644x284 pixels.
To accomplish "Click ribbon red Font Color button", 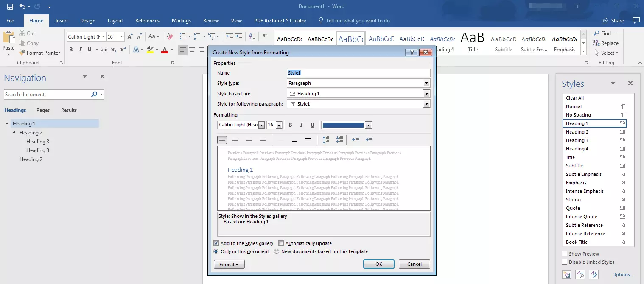I will click(x=165, y=50).
